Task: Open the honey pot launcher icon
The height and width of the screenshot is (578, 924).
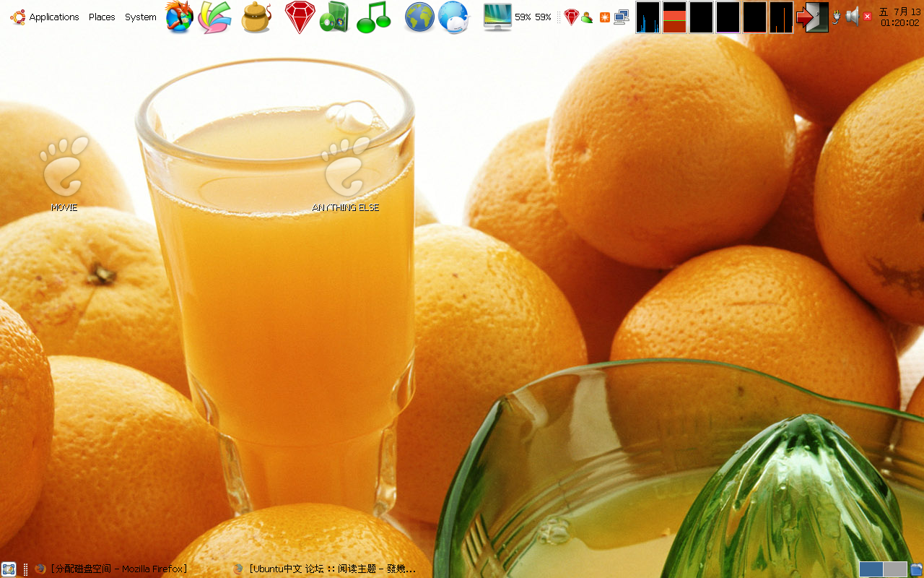Action: point(256,17)
